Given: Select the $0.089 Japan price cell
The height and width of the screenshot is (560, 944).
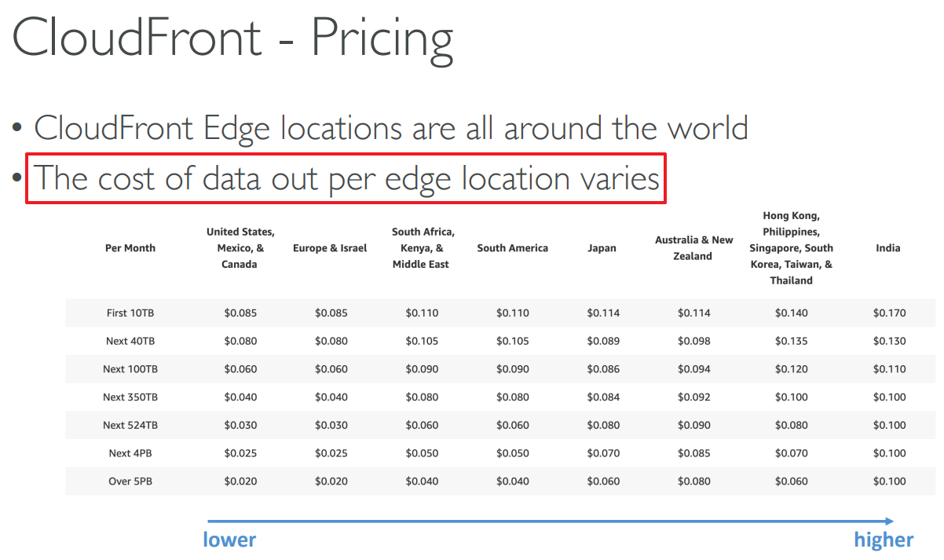Looking at the screenshot, I should click(x=603, y=342).
